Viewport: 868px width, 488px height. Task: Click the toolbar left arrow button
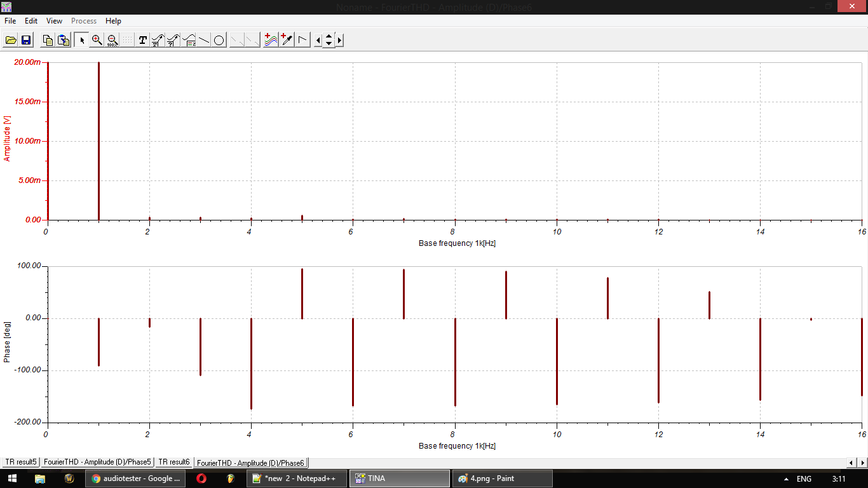318,40
